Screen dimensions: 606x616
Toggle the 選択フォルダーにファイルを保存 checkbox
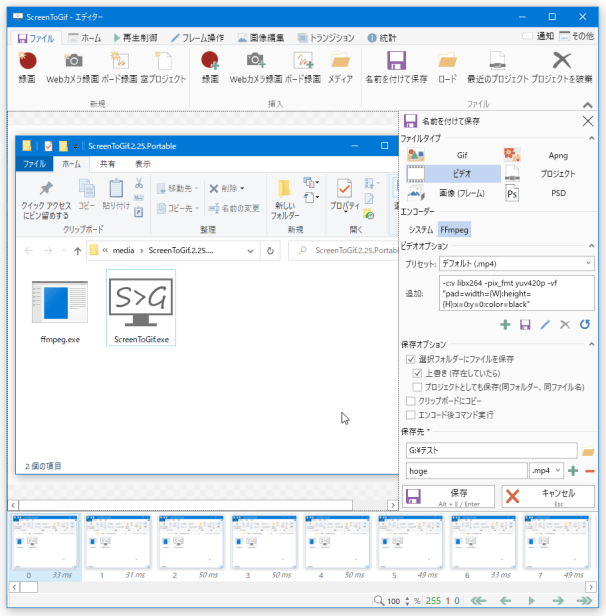(x=410, y=359)
